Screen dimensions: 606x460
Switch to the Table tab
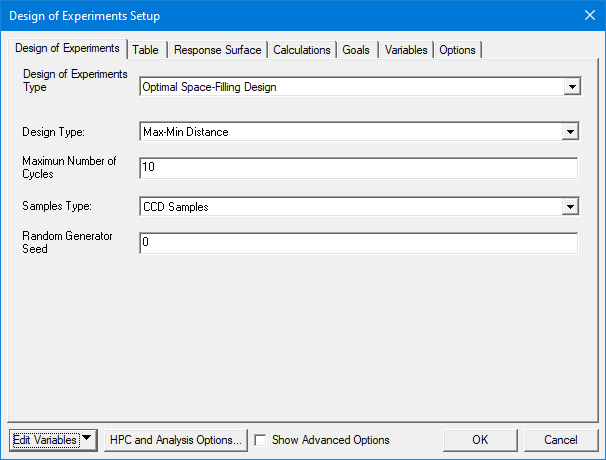146,50
